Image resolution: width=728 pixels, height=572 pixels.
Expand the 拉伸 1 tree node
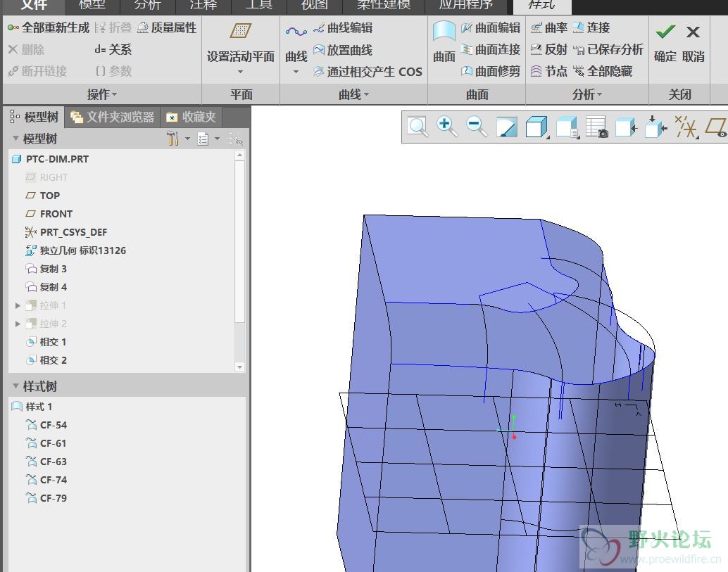point(18,305)
